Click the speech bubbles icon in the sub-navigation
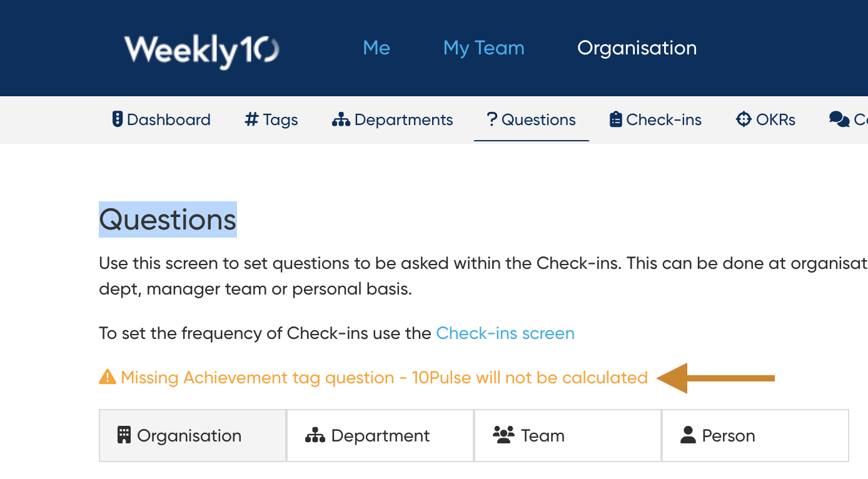Screen dimensions: 868x479 [839, 119]
